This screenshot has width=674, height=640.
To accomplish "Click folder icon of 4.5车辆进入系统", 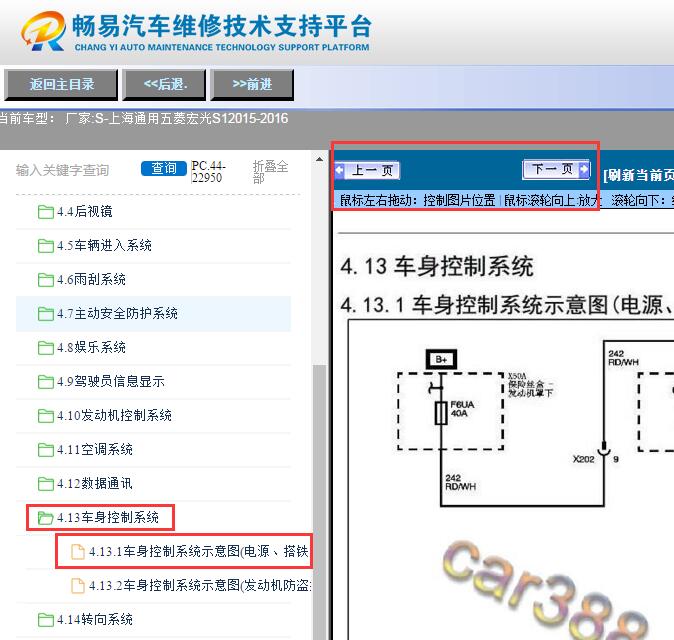I will point(46,245).
